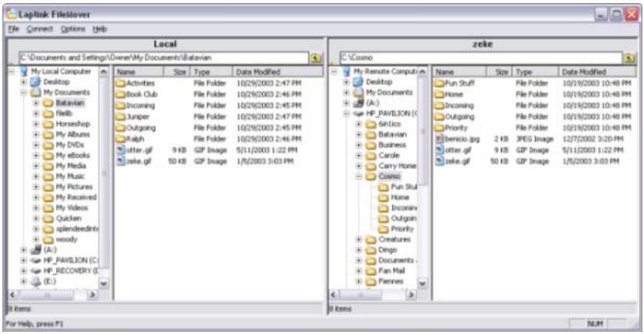Select the My Local Computer icon
The image size is (644, 334).
(x=24, y=72)
